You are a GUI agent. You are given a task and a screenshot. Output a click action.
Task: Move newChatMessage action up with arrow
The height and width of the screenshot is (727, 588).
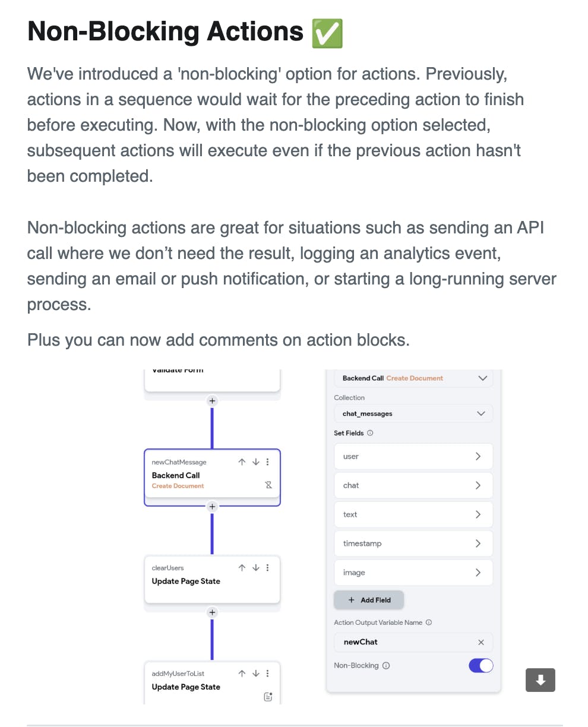coord(242,462)
